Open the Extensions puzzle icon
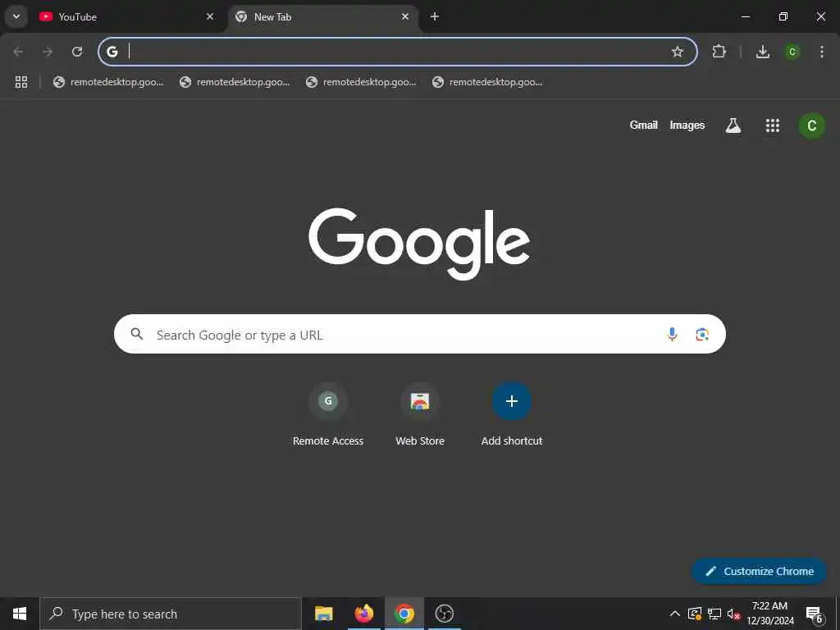The height and width of the screenshot is (630, 840). coord(719,52)
